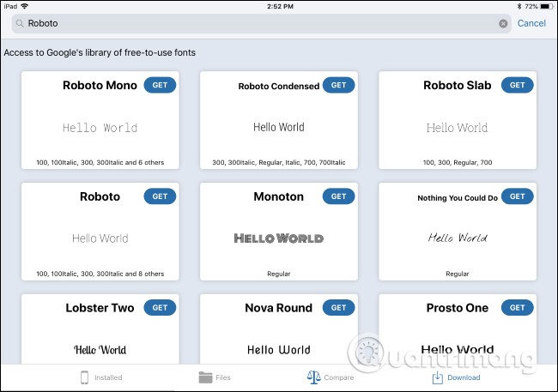The height and width of the screenshot is (392, 558).
Task: Select the Prosto One title
Action: 458,308
